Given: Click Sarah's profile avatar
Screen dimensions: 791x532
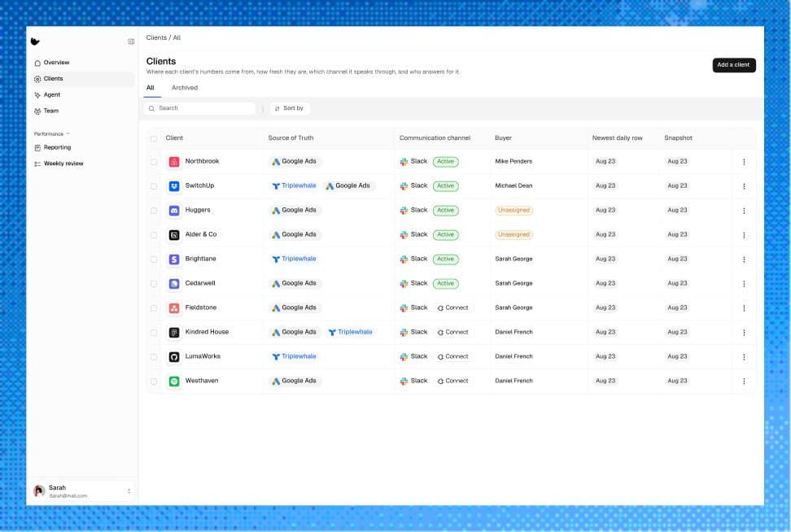Looking at the screenshot, I should click(39, 491).
